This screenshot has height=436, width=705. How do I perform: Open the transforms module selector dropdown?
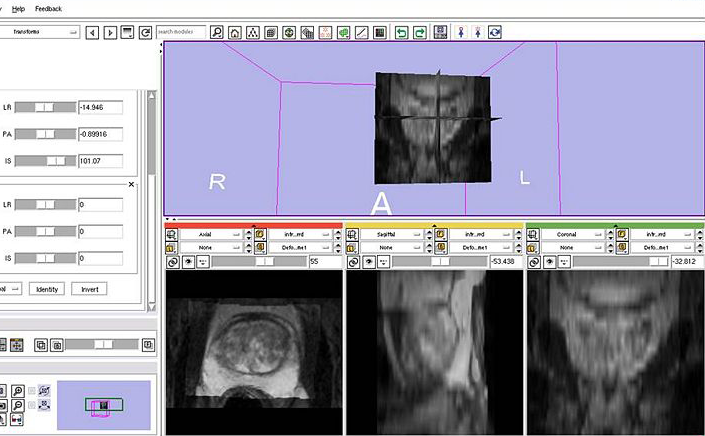point(40,32)
